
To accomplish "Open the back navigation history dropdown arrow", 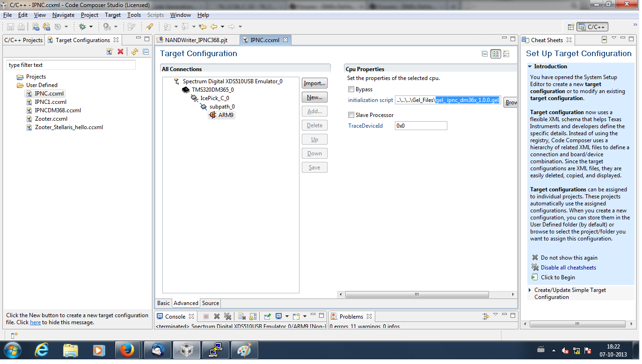I will 222,27.
